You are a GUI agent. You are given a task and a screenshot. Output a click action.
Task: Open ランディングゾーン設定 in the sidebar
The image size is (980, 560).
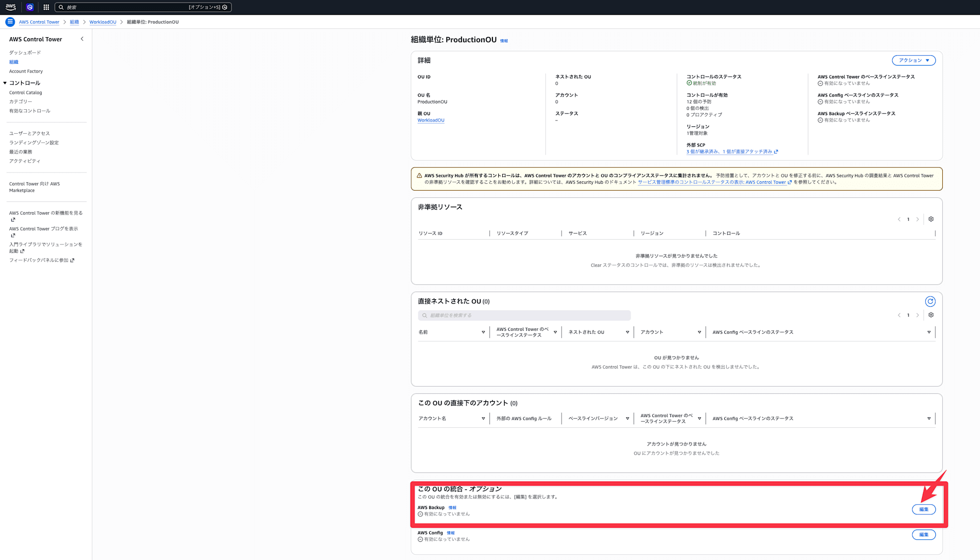tap(34, 143)
